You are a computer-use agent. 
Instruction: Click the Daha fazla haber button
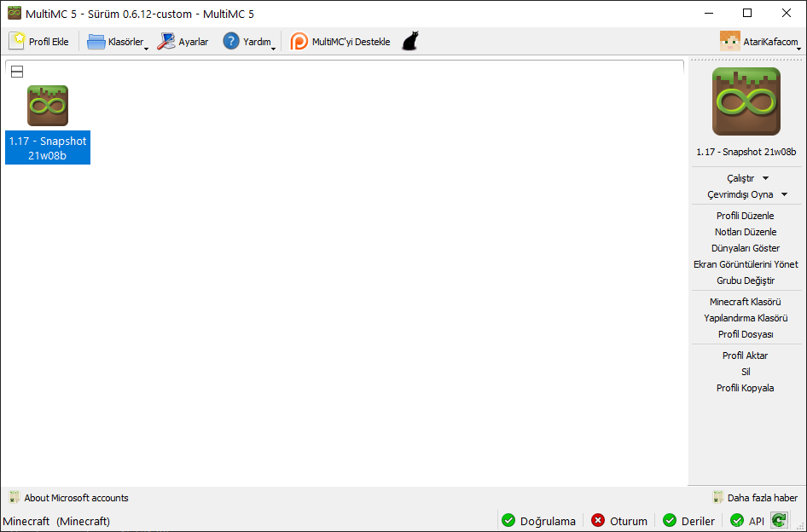click(x=755, y=498)
